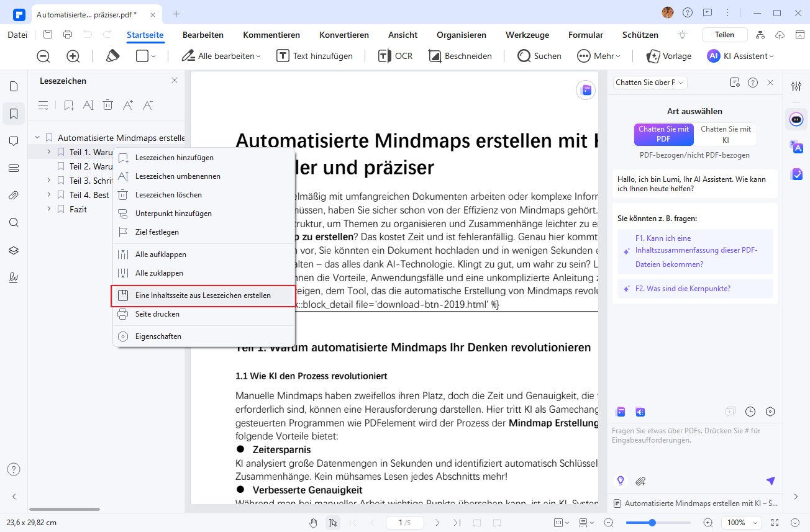810x532 pixels.
Task: Decrease bookmark font size icon
Action: 148,105
